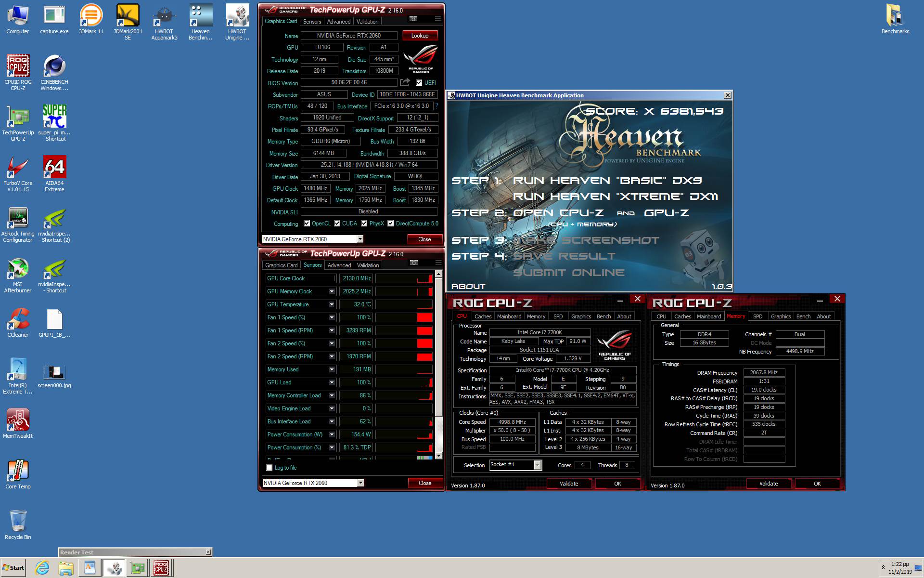The image size is (924, 578).
Task: Open Fan 1 Speed (%) sensor dropdown
Action: pyautogui.click(x=332, y=317)
